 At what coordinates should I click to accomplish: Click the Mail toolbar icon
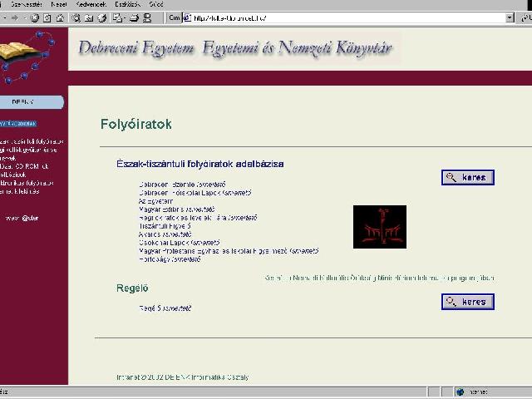point(117,18)
